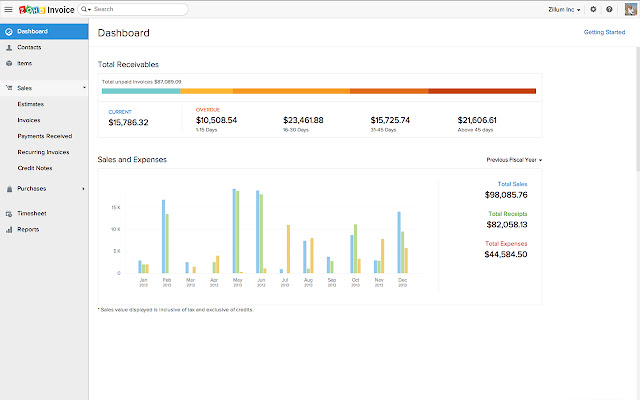
Task: Click the May blue sales bar
Action: [x=234, y=231]
